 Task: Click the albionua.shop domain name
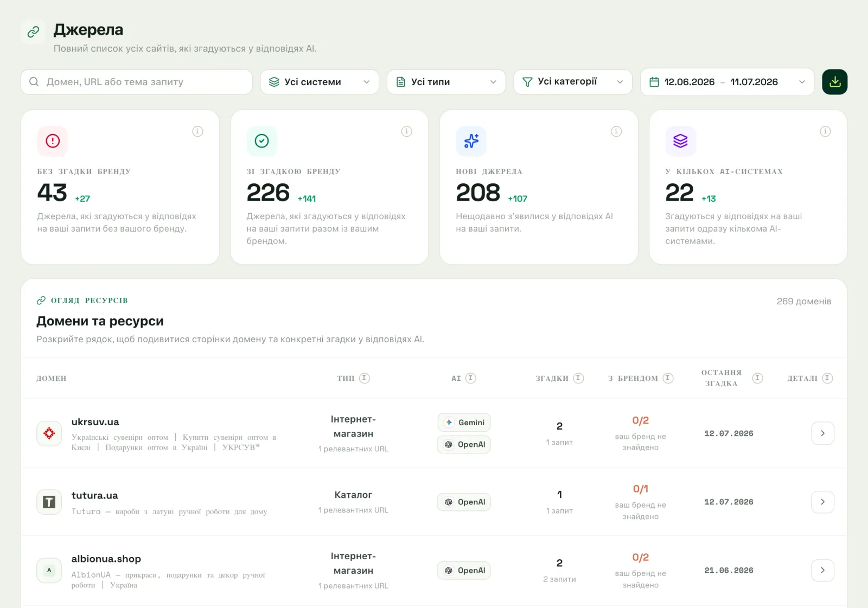(106, 559)
